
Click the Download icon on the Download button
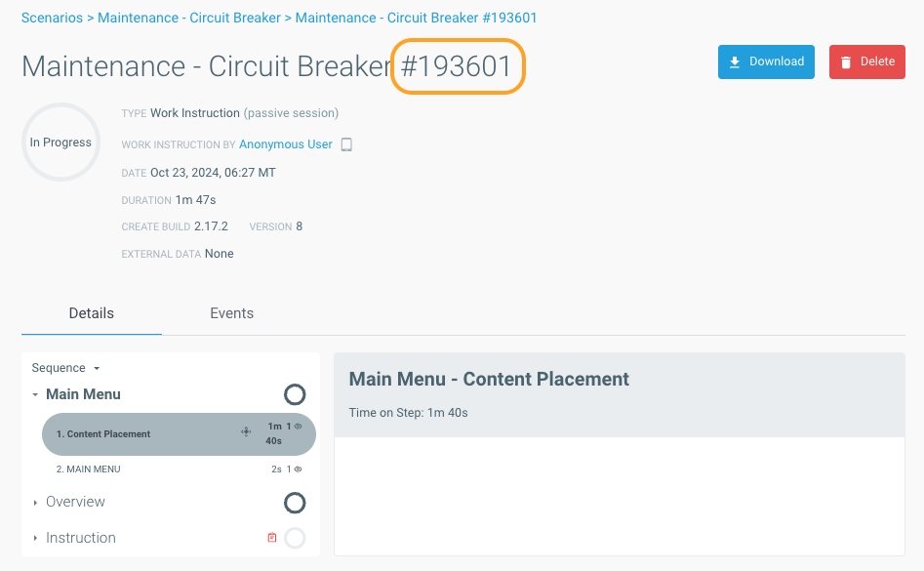pos(735,61)
